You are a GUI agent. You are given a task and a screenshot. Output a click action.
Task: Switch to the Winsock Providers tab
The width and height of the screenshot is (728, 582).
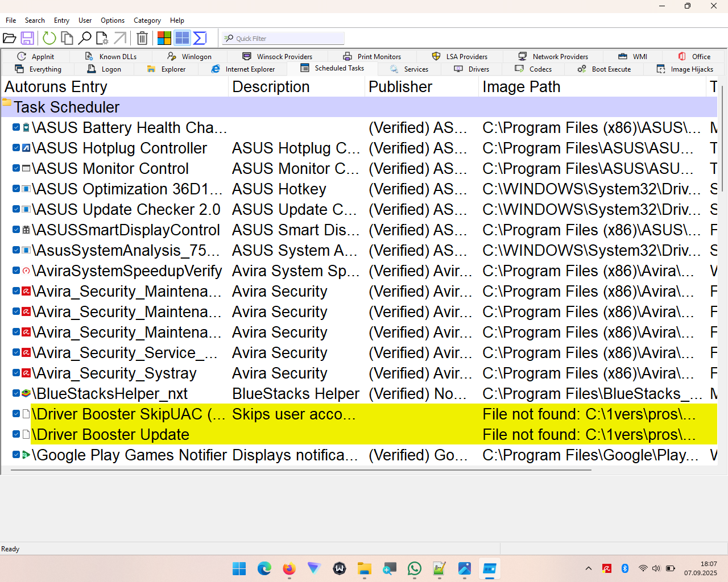[278, 56]
